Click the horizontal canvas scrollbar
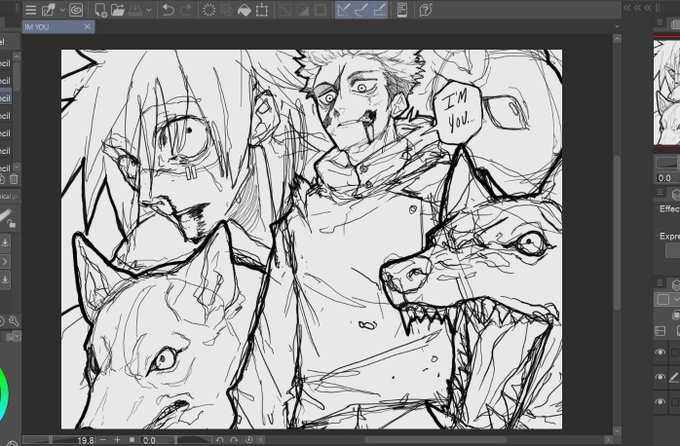 (x=434, y=440)
